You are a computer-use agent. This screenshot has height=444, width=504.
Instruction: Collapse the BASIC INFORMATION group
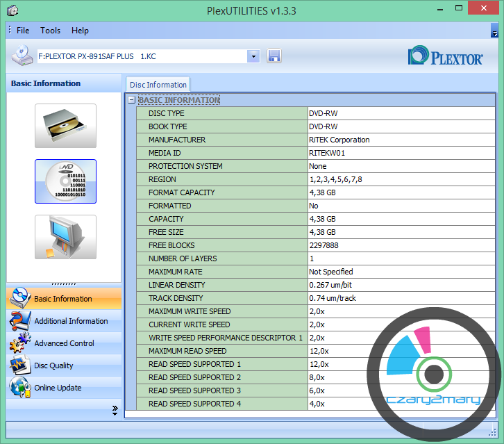[131, 100]
